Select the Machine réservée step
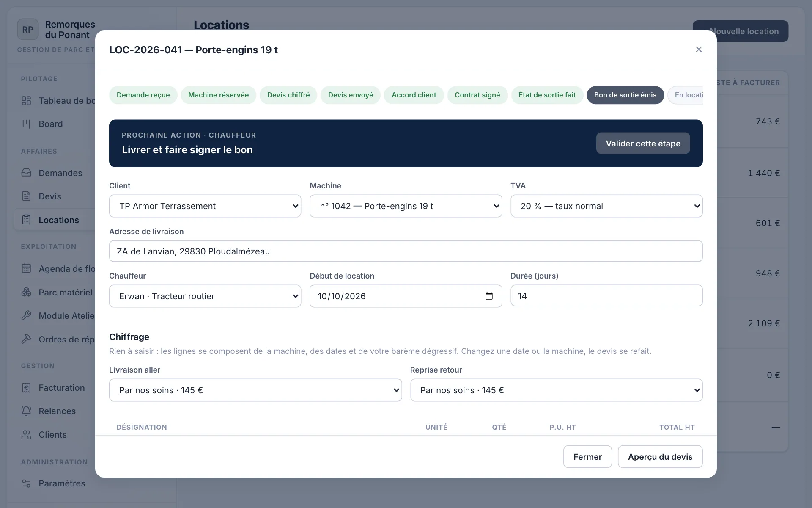This screenshot has height=508, width=812. [x=219, y=95]
